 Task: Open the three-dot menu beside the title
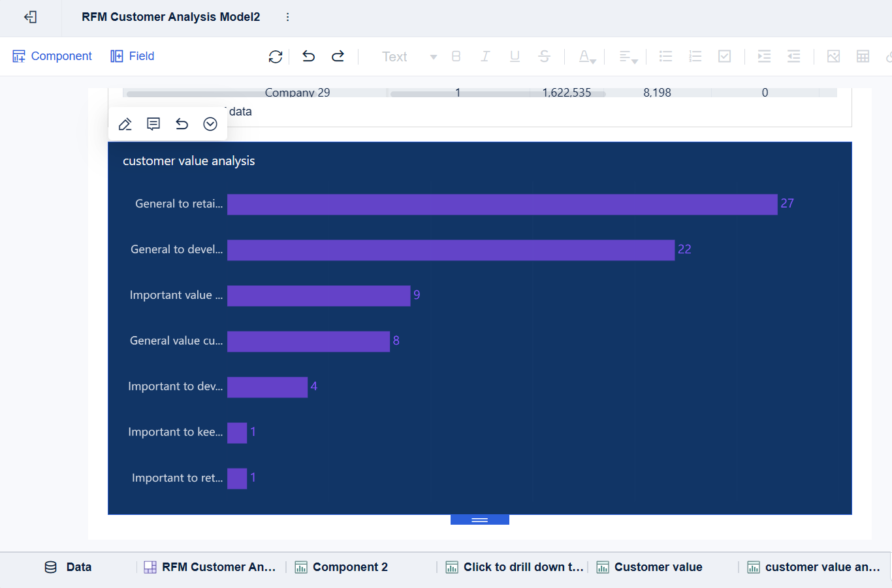287,17
